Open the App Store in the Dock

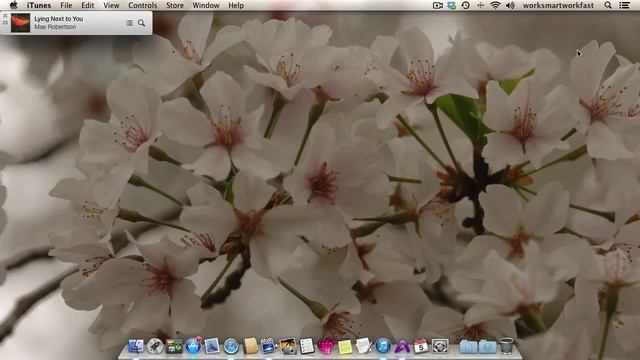(x=193, y=346)
